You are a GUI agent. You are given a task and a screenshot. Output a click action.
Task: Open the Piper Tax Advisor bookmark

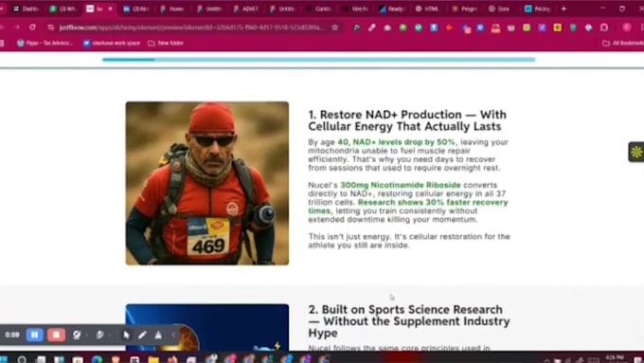(x=45, y=43)
